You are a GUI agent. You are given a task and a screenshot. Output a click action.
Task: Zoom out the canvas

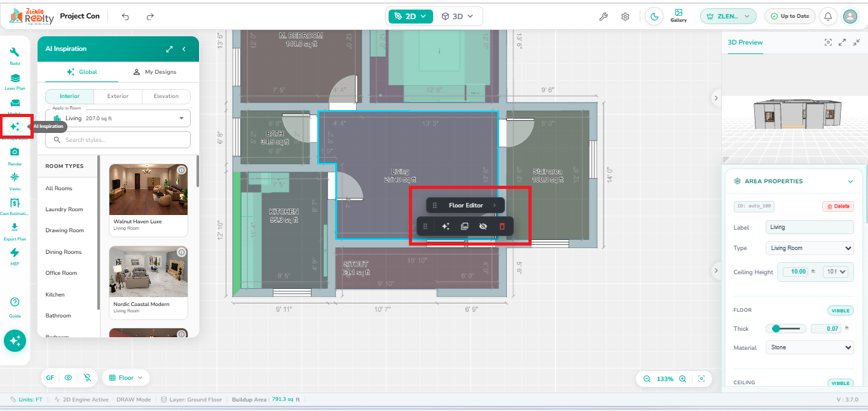tap(647, 379)
